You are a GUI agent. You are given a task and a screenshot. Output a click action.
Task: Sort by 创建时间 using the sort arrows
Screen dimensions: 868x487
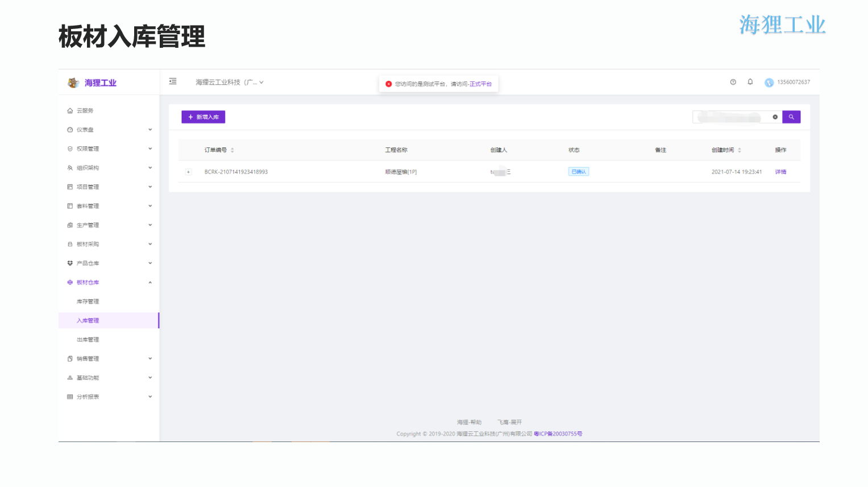(740, 150)
